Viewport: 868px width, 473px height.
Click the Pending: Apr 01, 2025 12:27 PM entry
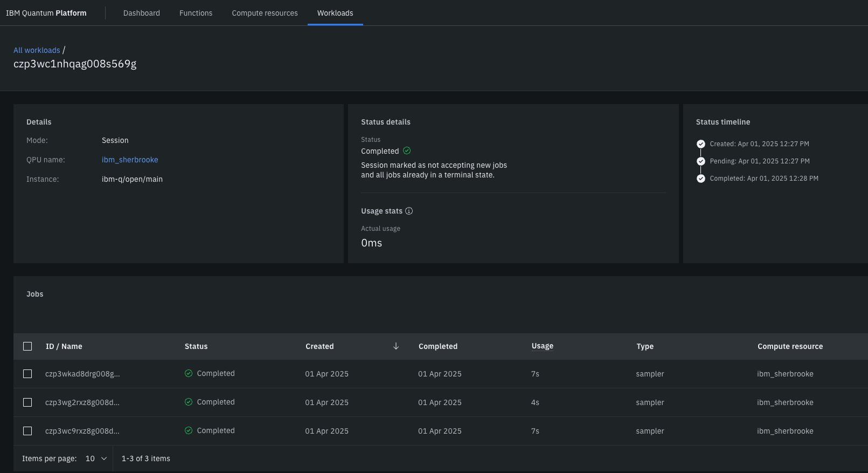[x=760, y=161]
